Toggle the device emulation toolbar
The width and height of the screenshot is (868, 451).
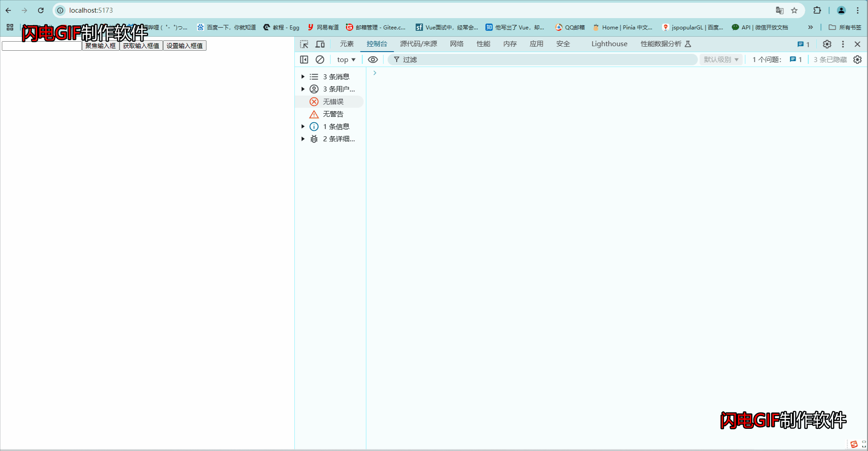[x=320, y=44]
